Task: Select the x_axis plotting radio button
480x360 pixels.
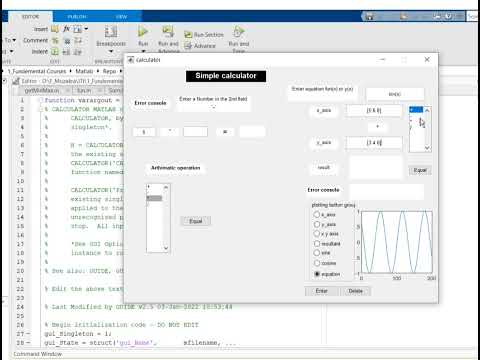Action: [x=317, y=214]
